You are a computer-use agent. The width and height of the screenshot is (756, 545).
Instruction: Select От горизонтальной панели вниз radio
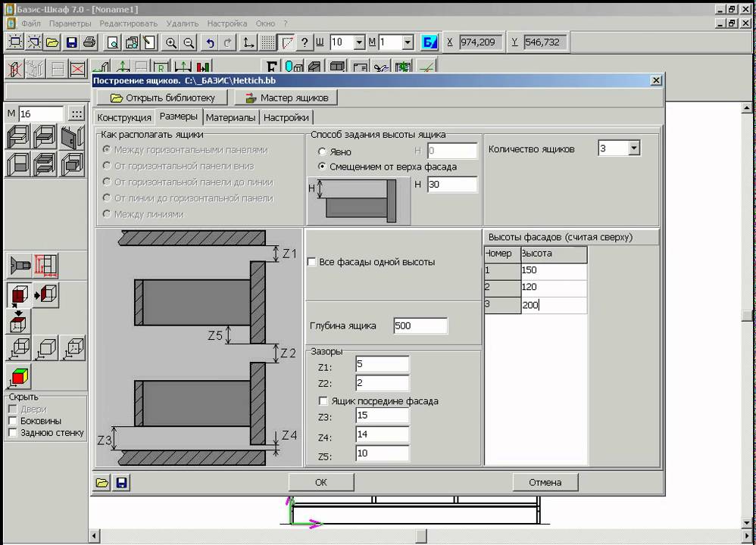(107, 166)
